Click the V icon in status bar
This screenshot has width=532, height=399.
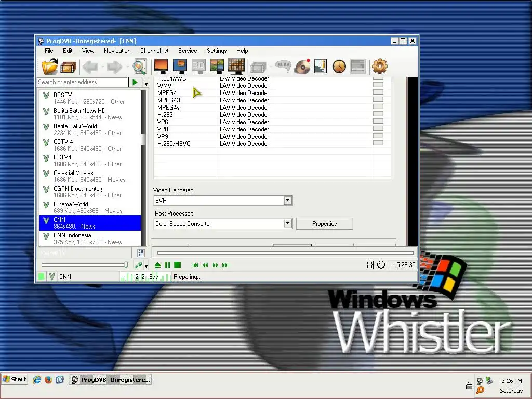[x=51, y=276]
